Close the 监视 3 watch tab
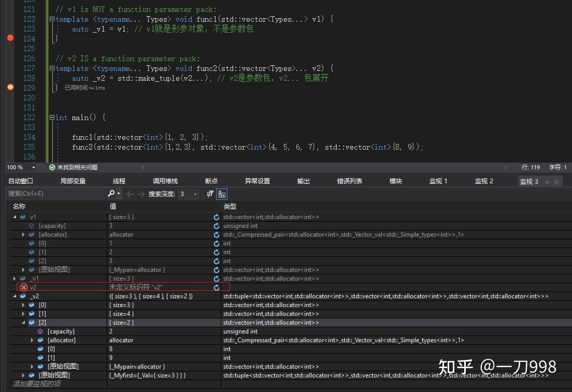This screenshot has width=572, height=392. point(556,182)
